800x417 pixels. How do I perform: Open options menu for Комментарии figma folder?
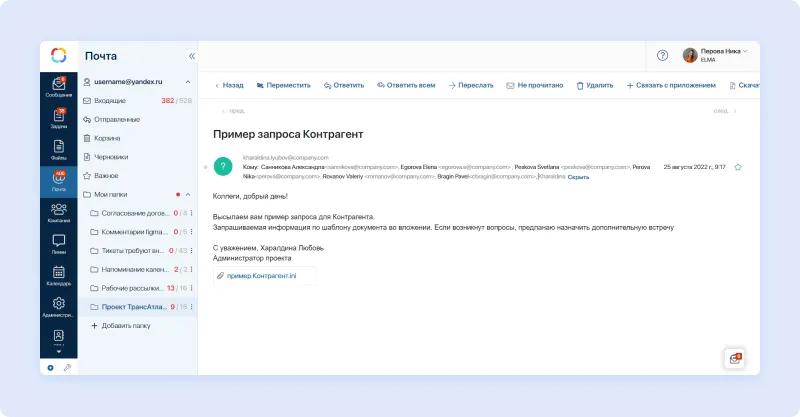(191, 232)
